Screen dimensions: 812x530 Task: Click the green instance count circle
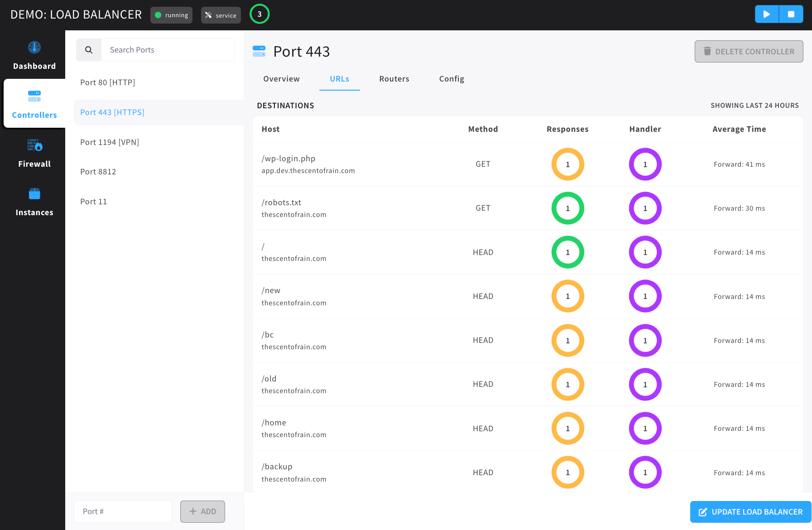(259, 14)
